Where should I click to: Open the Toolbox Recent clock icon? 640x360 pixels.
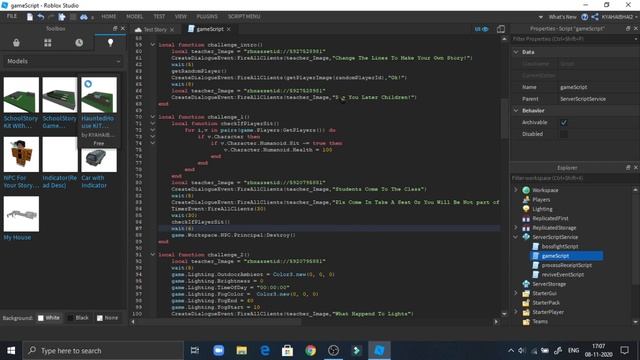tap(79, 42)
